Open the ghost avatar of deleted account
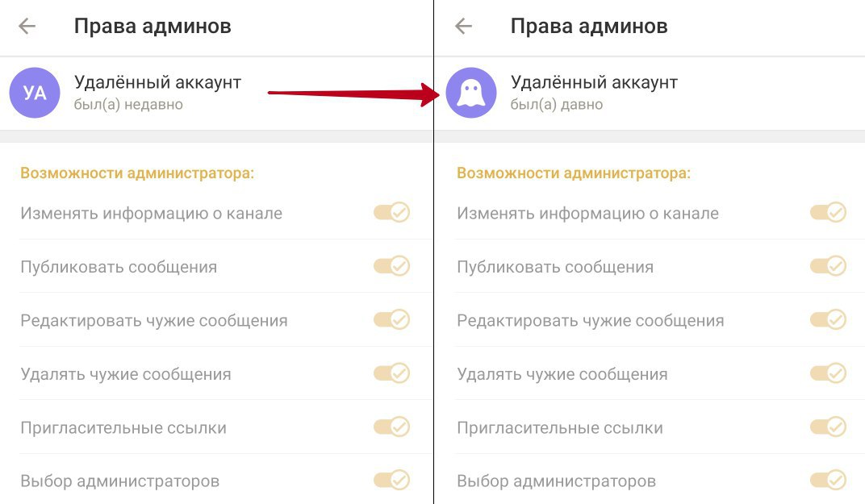 [x=471, y=93]
